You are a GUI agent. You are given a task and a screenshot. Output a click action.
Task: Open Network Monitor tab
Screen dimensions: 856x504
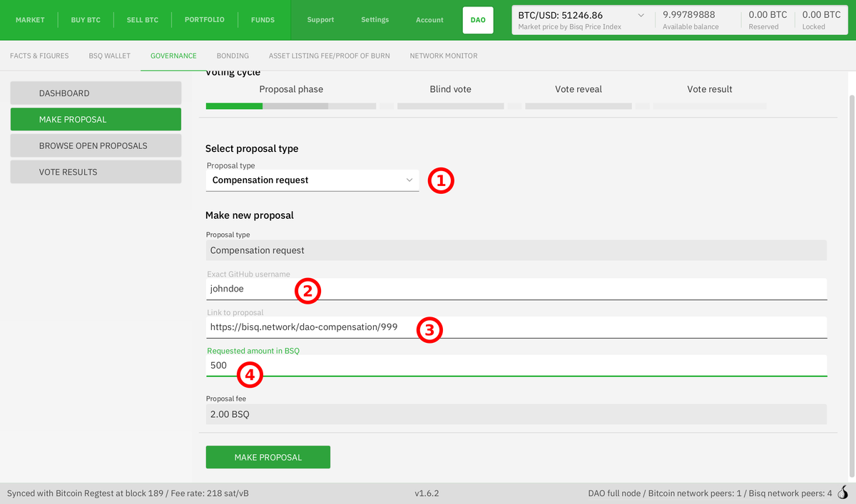[443, 56]
